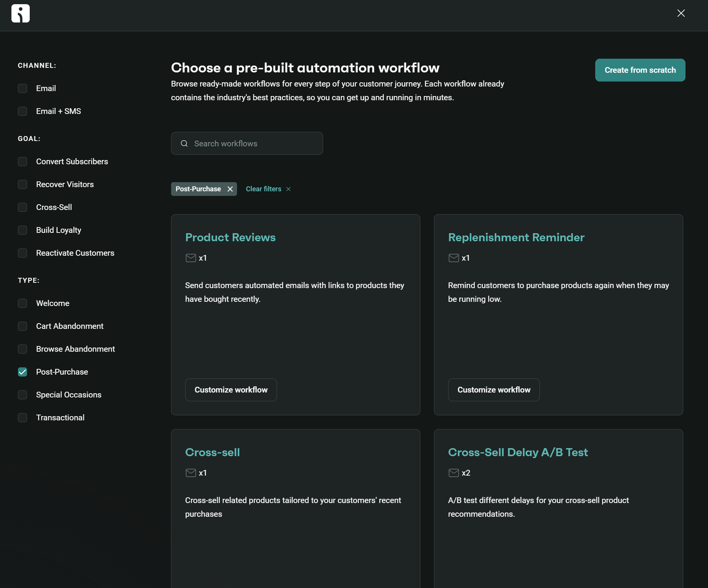The image size is (708, 588).
Task: Tick the Transactional type checkbox
Action: point(22,418)
